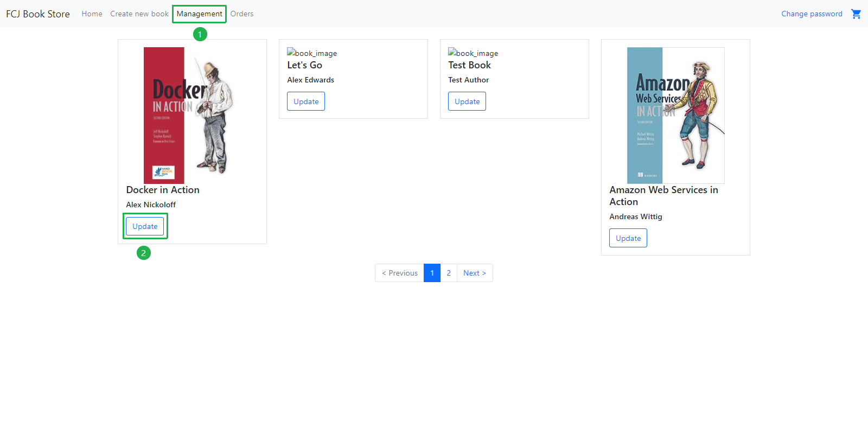Viewport: 868px width, 440px height.
Task: Click the author name Andreas Wittig
Action: (x=636, y=216)
